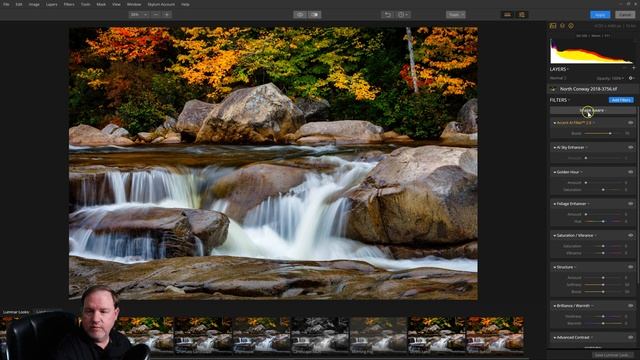Open the Help menu
This screenshot has width=640, height=360.
(x=185, y=4)
